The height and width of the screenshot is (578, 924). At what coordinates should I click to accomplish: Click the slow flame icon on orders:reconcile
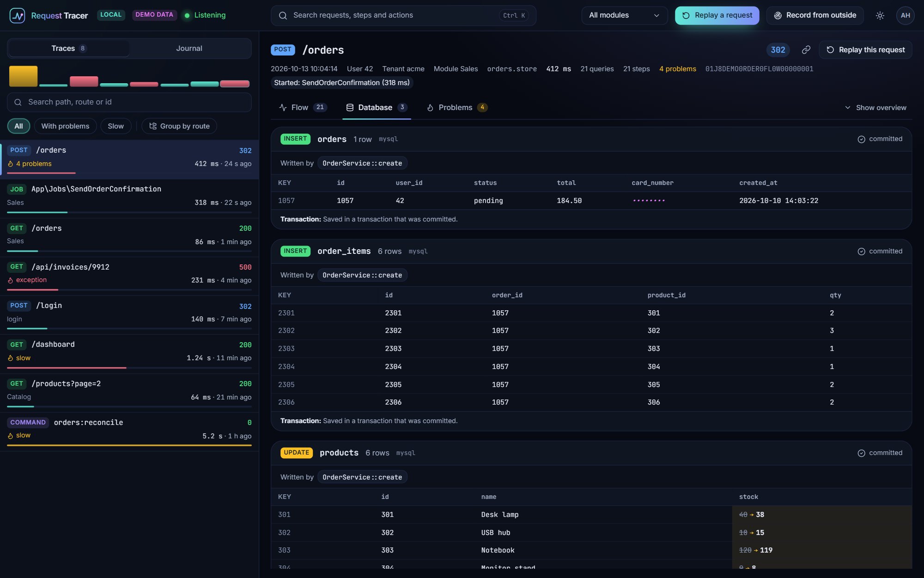pos(10,436)
